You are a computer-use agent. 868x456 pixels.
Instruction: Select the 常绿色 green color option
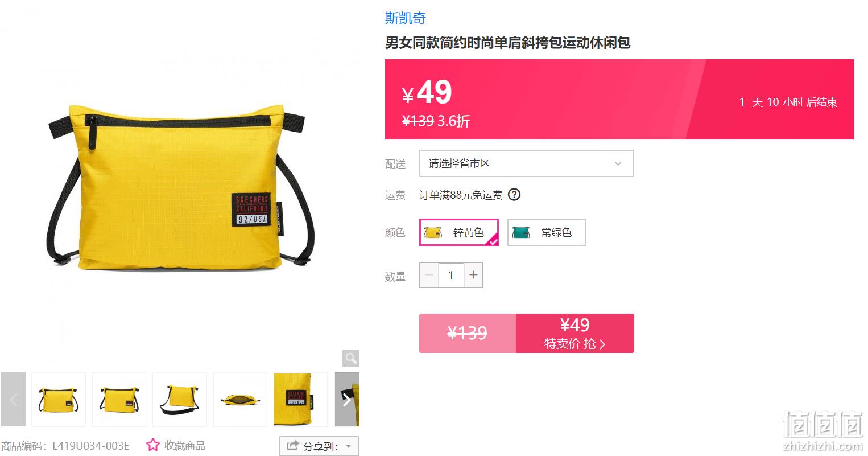point(547,232)
